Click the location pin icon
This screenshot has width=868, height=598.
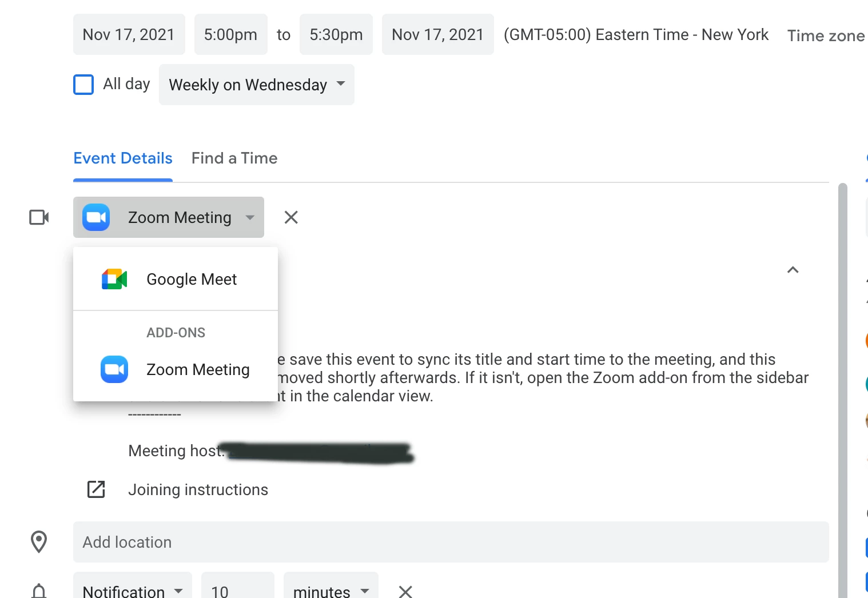pos(39,542)
